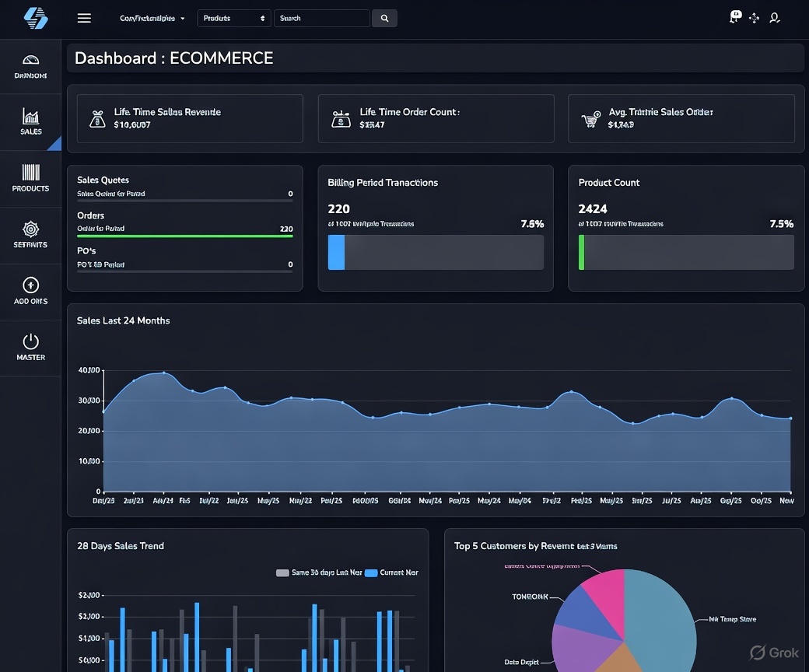
Task: Click the Add Ons plus-circle icon
Action: [30, 285]
